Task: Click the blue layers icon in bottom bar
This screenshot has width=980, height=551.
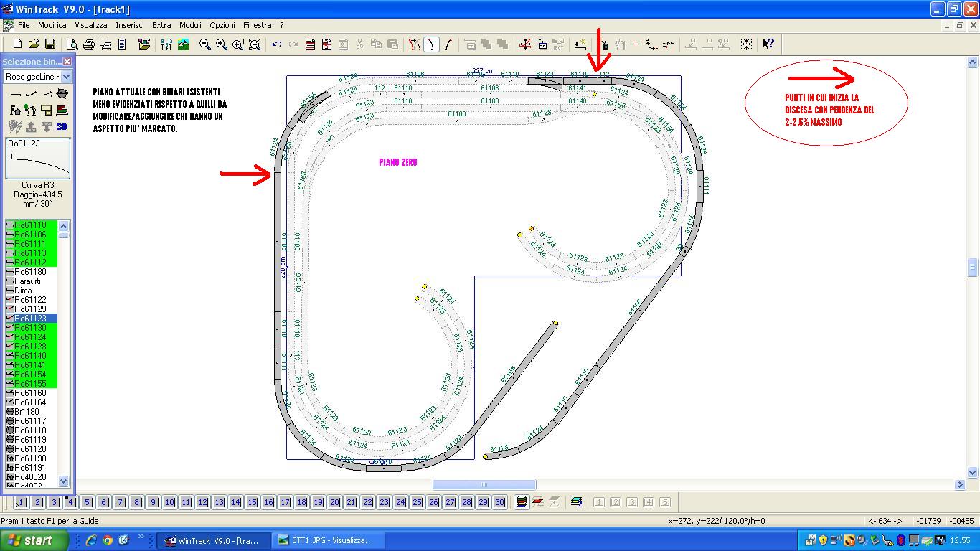Action: click(576, 502)
